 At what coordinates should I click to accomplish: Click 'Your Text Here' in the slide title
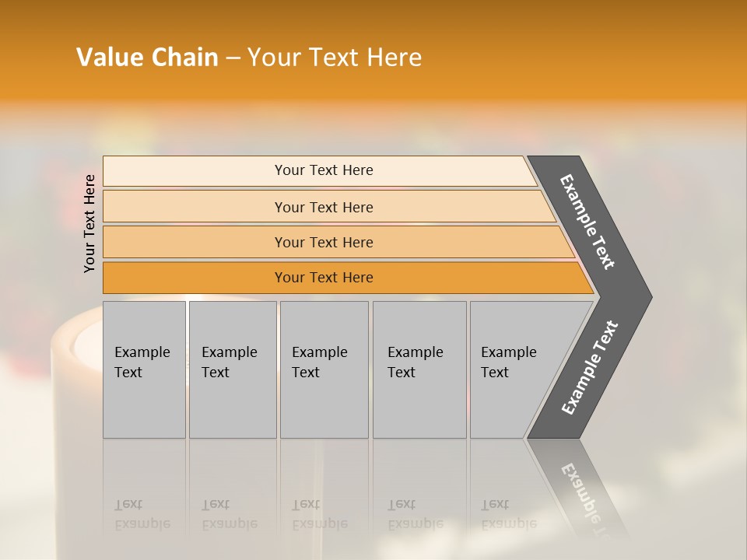[335, 57]
